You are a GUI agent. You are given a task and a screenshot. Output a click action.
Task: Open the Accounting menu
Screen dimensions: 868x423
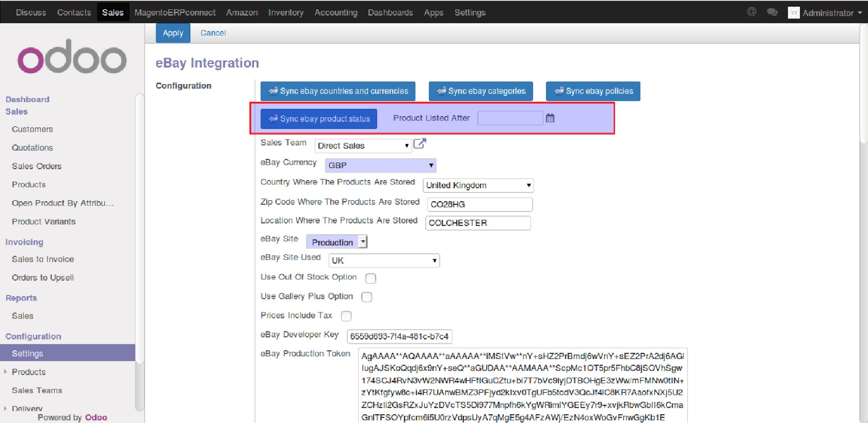tap(336, 12)
